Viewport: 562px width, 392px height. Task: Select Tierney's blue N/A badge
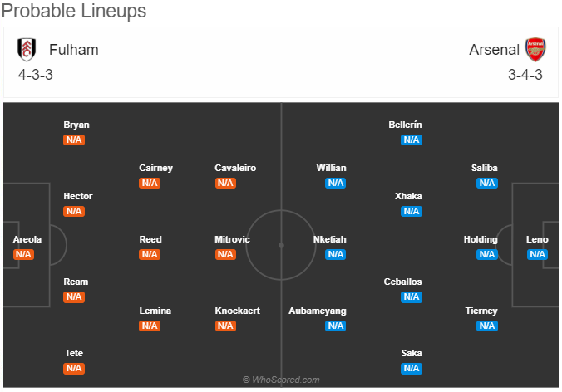tap(486, 326)
